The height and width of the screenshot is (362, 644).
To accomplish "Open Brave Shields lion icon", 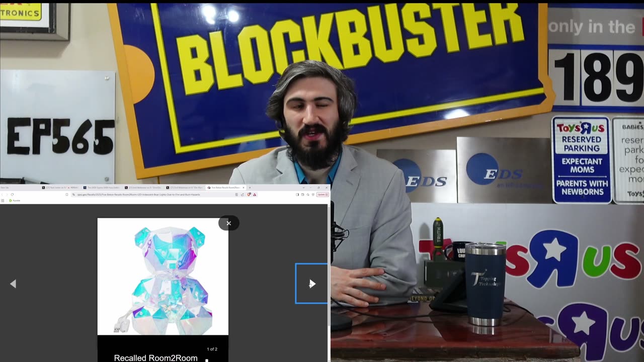I will click(x=249, y=195).
